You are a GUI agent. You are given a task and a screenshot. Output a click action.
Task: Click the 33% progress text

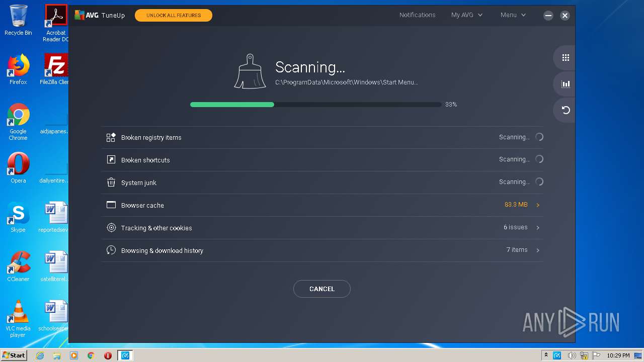tap(451, 105)
